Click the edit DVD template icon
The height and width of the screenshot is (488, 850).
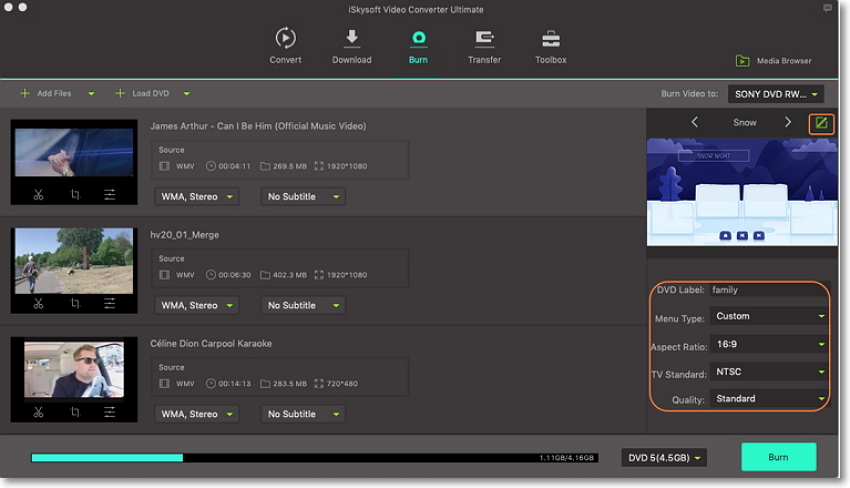pos(822,123)
